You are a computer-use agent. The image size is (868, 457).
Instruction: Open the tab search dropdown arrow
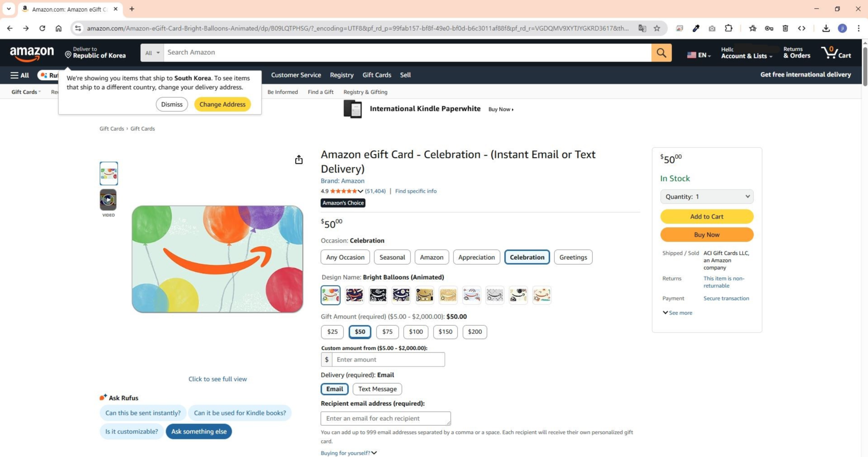(x=9, y=9)
